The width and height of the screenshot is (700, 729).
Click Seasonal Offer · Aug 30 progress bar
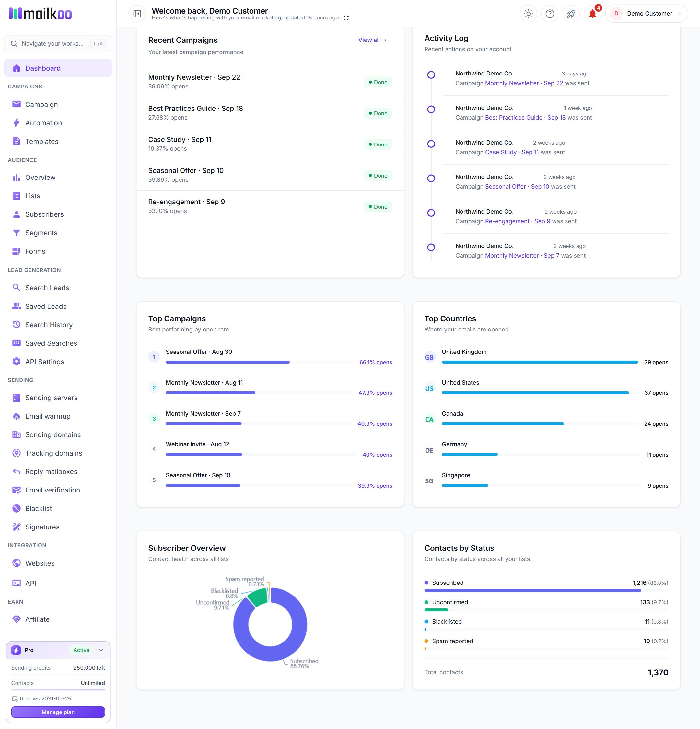pyautogui.click(x=259, y=362)
